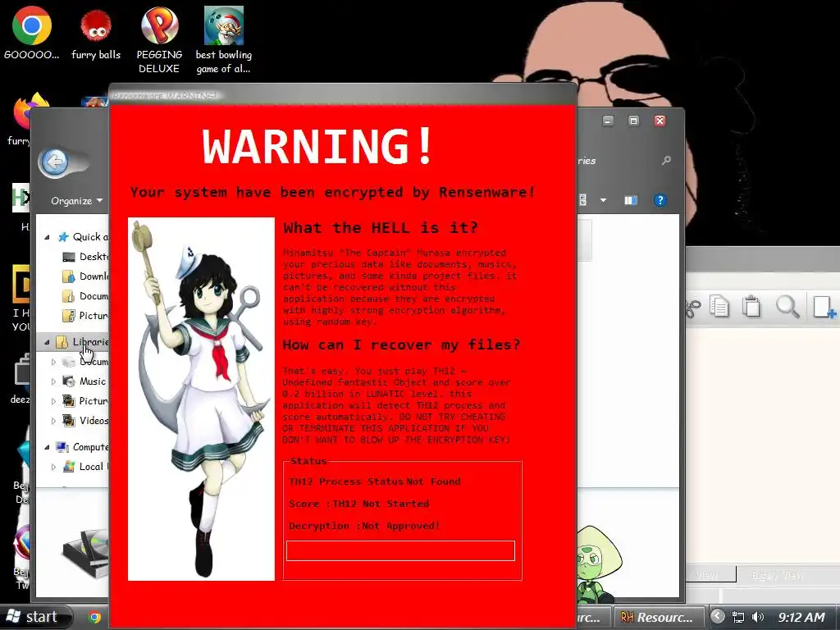Screen dimensions: 840x630
Task: Minimize the Explorer window
Action: pyautogui.click(x=608, y=121)
